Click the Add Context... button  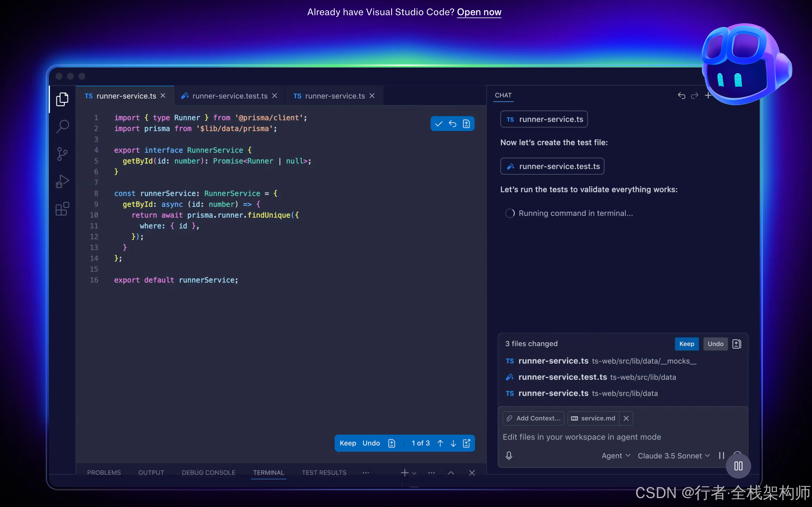pyautogui.click(x=533, y=418)
